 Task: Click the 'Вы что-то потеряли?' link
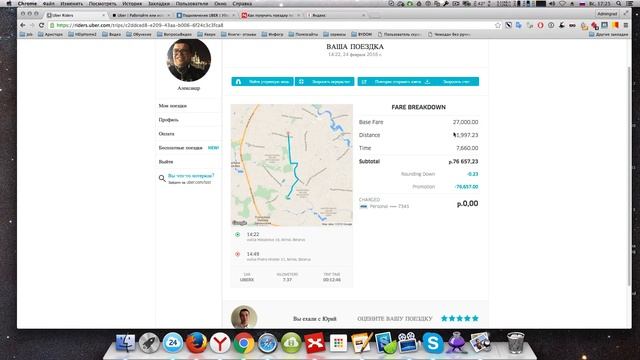click(191, 176)
